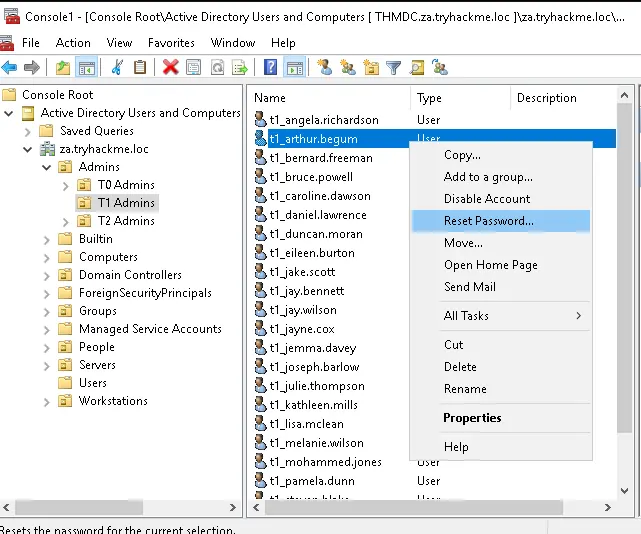Select t1_kathleen.mills user row
The image size is (641, 534).
(314, 405)
